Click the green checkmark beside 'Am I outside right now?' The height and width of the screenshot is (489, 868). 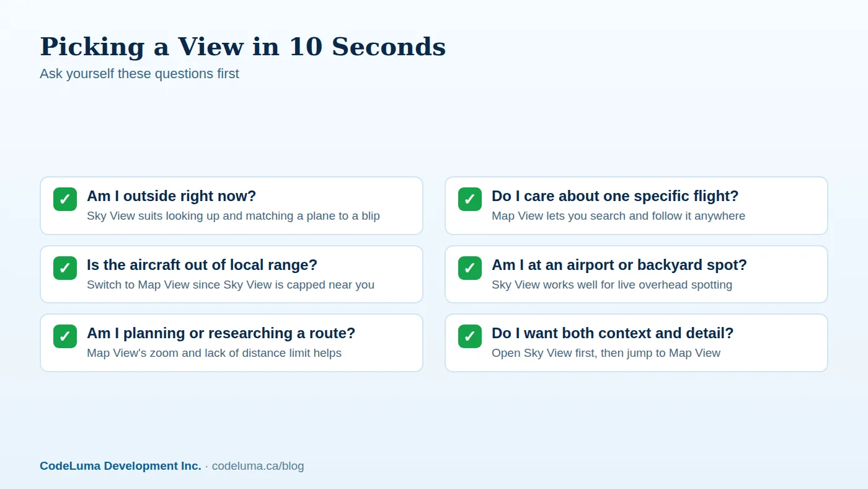pyautogui.click(x=65, y=199)
